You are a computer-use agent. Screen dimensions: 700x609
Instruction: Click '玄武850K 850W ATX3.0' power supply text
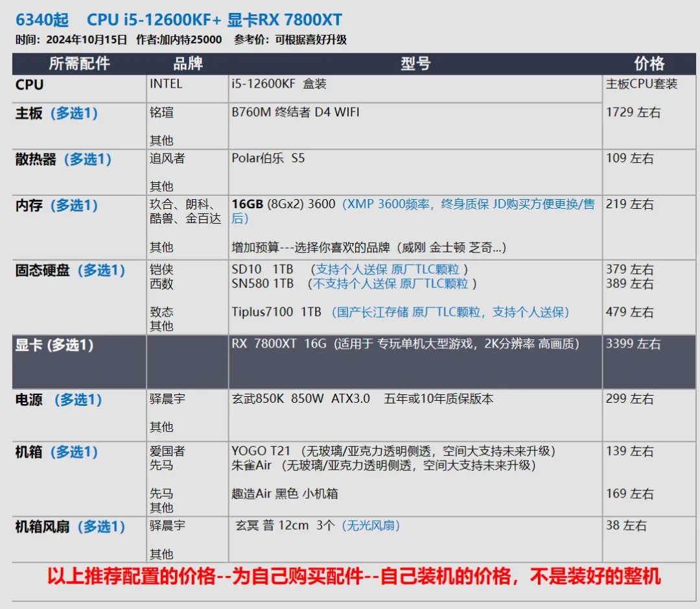(x=301, y=399)
